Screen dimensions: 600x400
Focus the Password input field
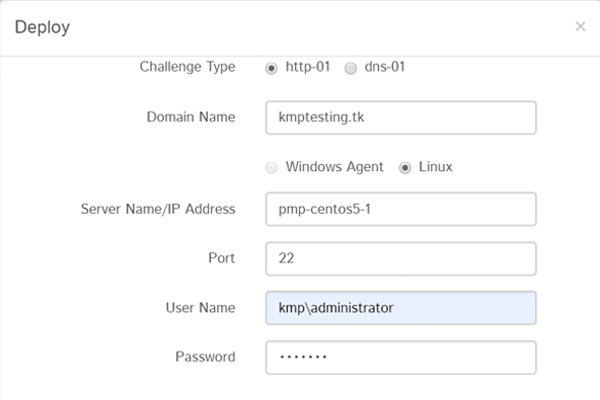pyautogui.click(x=401, y=357)
